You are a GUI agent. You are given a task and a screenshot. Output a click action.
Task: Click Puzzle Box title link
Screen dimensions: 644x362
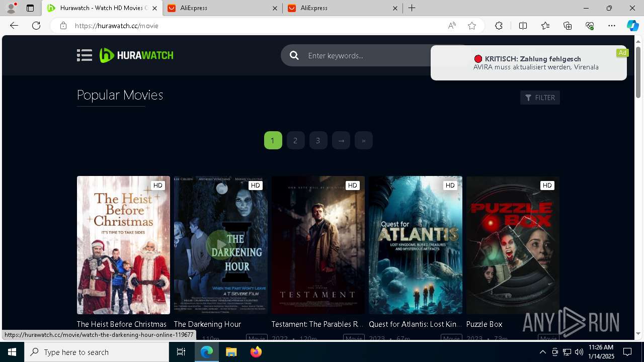(x=484, y=324)
